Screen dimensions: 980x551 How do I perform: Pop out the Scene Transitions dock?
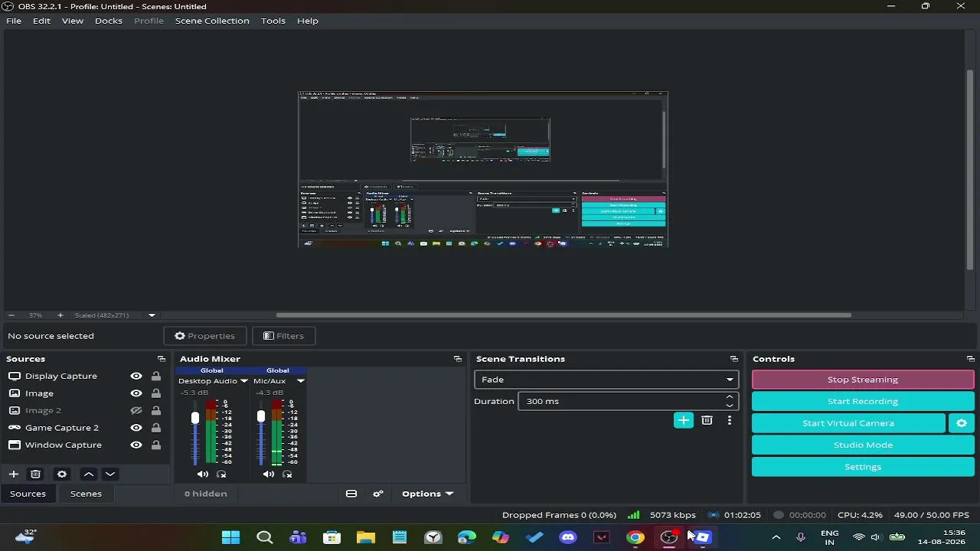coord(733,359)
